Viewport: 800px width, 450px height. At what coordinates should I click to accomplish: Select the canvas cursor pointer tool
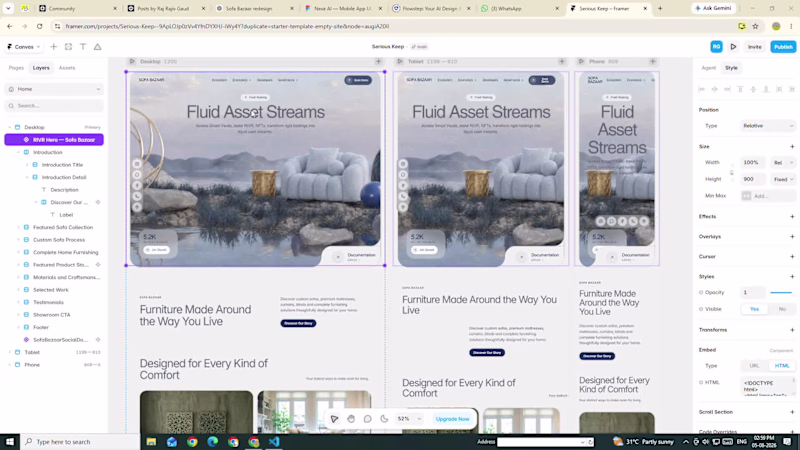tap(334, 419)
